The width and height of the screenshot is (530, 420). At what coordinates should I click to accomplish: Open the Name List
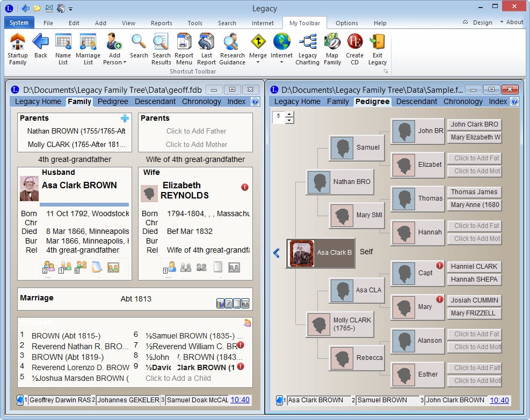coord(63,49)
